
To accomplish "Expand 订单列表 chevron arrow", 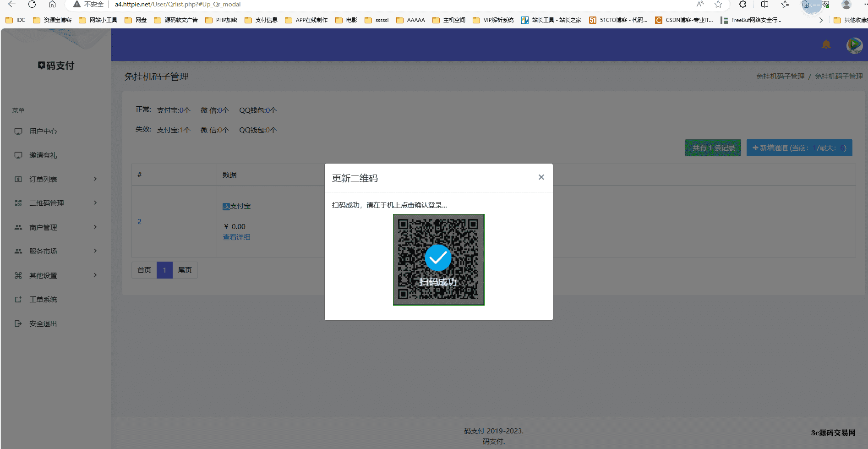I will coord(95,179).
